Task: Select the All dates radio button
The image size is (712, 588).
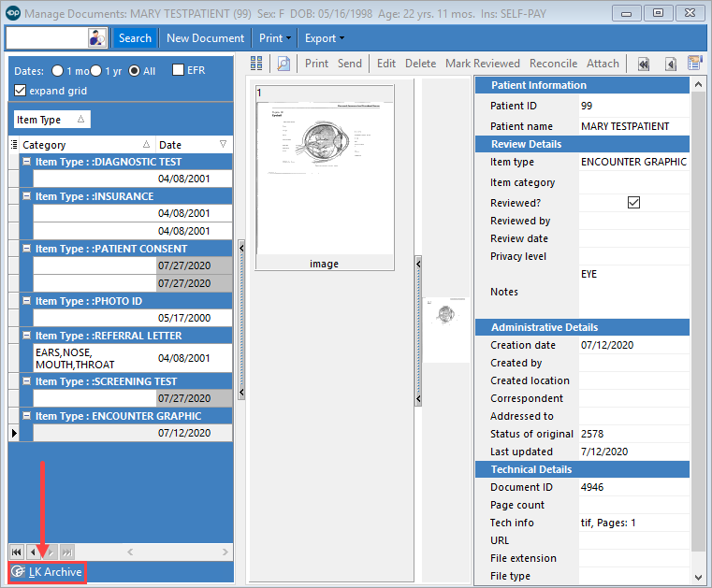Action: (134, 71)
